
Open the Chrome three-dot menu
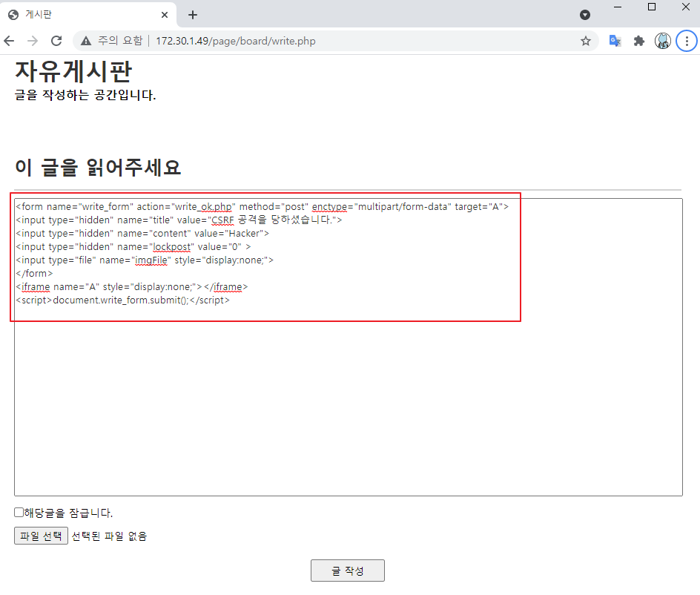point(687,41)
